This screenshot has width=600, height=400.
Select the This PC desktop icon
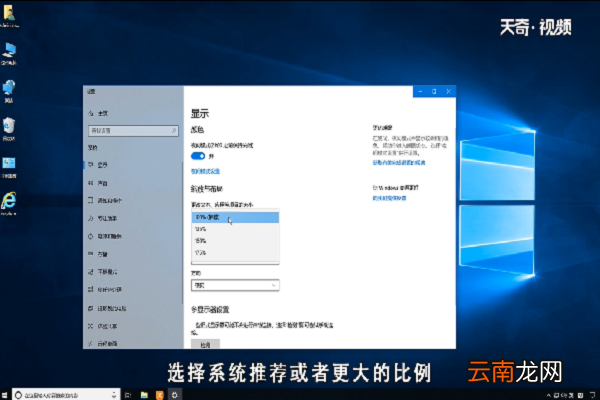[x=9, y=54]
